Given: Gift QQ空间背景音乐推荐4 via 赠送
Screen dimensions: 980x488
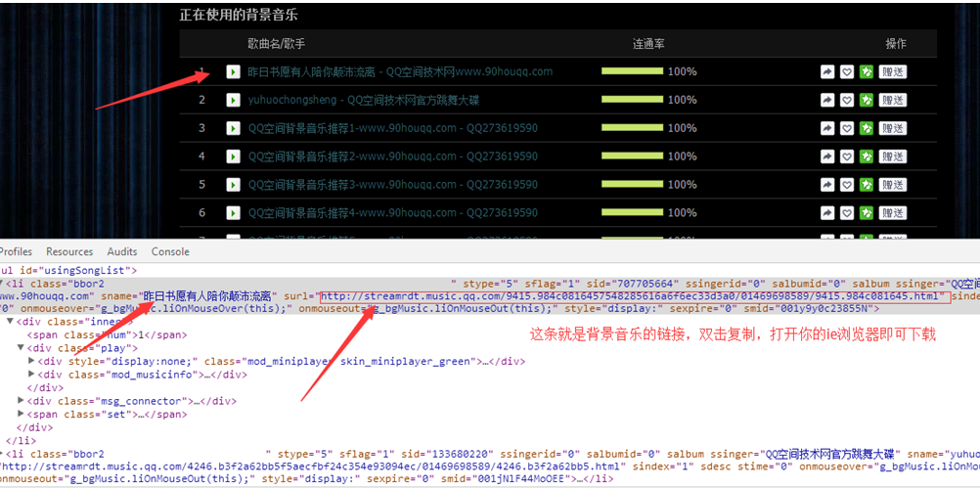Looking at the screenshot, I should click(x=893, y=213).
